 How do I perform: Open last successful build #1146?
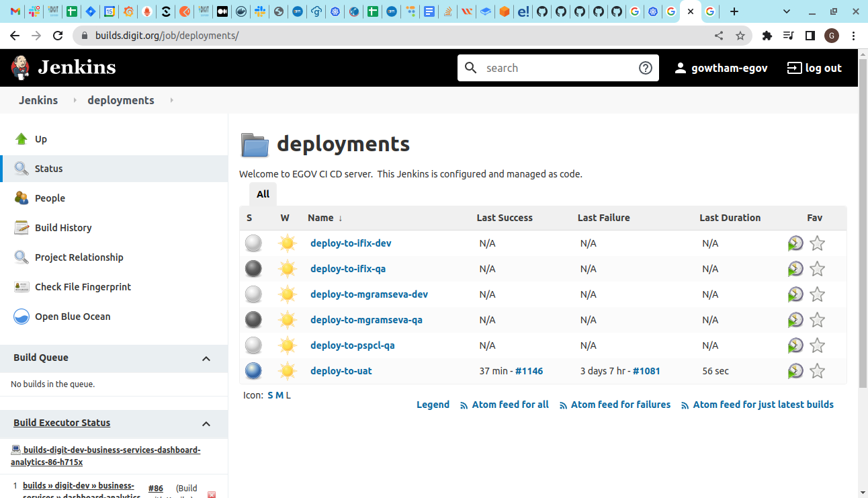click(x=529, y=371)
